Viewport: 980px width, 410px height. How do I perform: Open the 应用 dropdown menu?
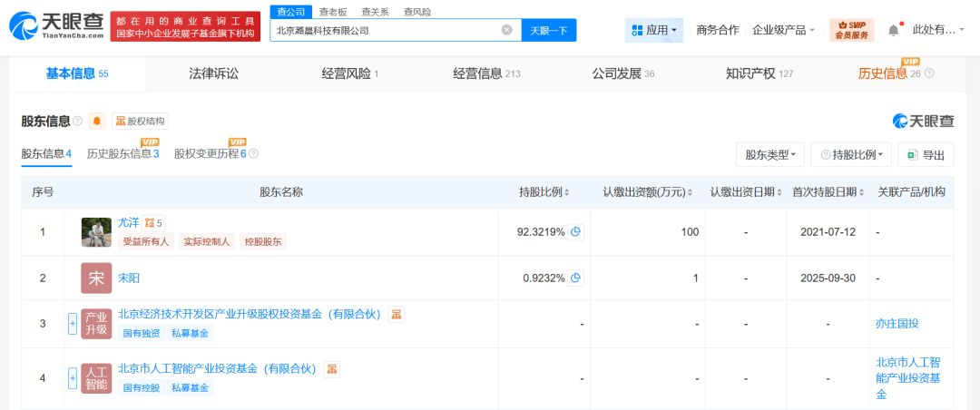click(653, 30)
